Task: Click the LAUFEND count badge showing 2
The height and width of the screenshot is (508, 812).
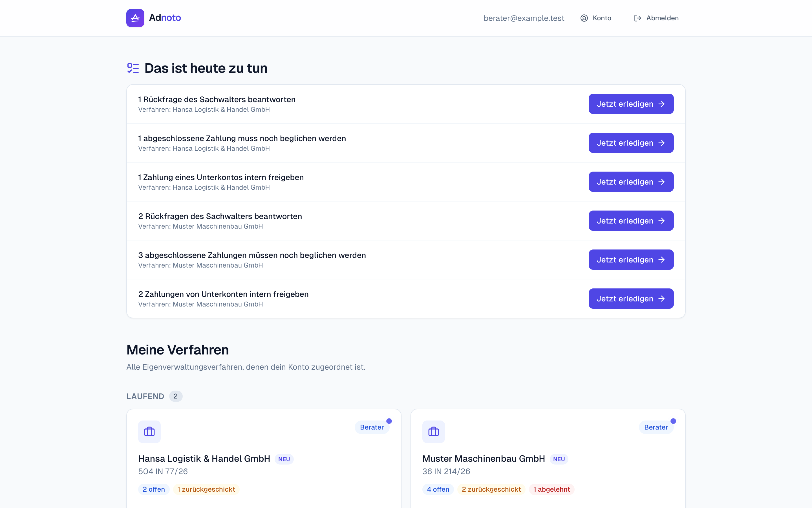Action: pos(175,397)
